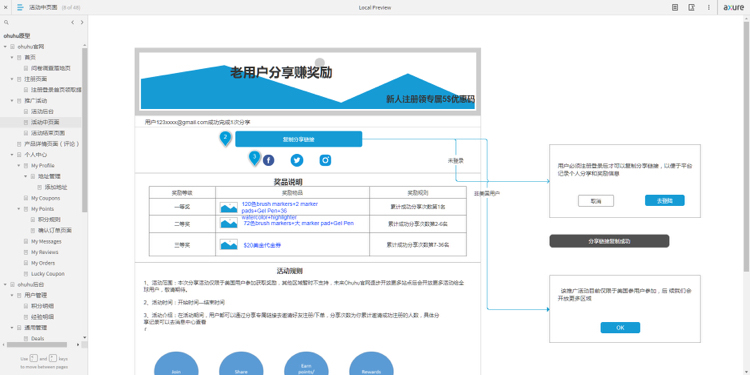This screenshot has width=750, height=375.
Task: Click the 老用户分享赚奖励 banner heading
Action: [x=281, y=73]
